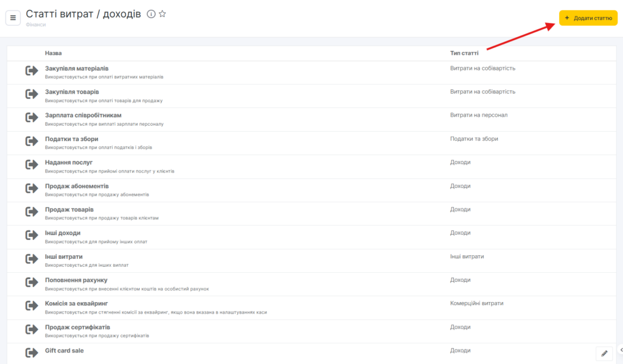Click the arrow icon beside Податки та збори
The image size is (623, 364).
click(x=32, y=142)
